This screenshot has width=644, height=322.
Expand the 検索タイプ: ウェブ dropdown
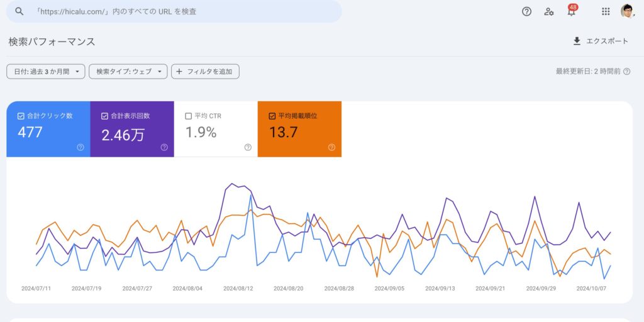pyautogui.click(x=128, y=72)
